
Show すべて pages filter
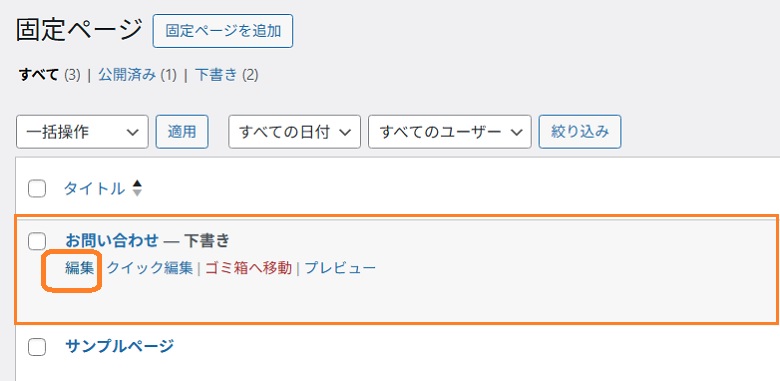pos(39,76)
